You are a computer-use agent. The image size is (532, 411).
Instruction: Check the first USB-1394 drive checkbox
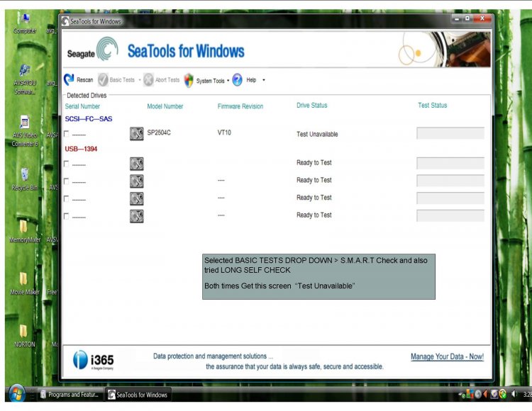coord(67,164)
